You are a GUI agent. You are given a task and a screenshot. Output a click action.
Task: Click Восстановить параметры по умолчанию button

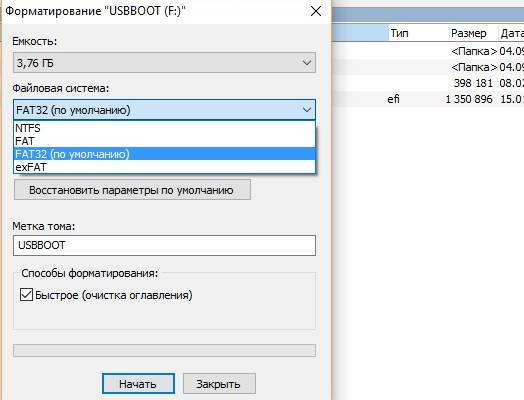(132, 190)
